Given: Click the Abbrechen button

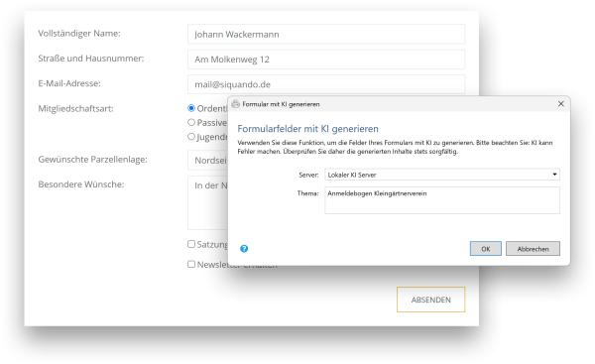Looking at the screenshot, I should click(533, 249).
